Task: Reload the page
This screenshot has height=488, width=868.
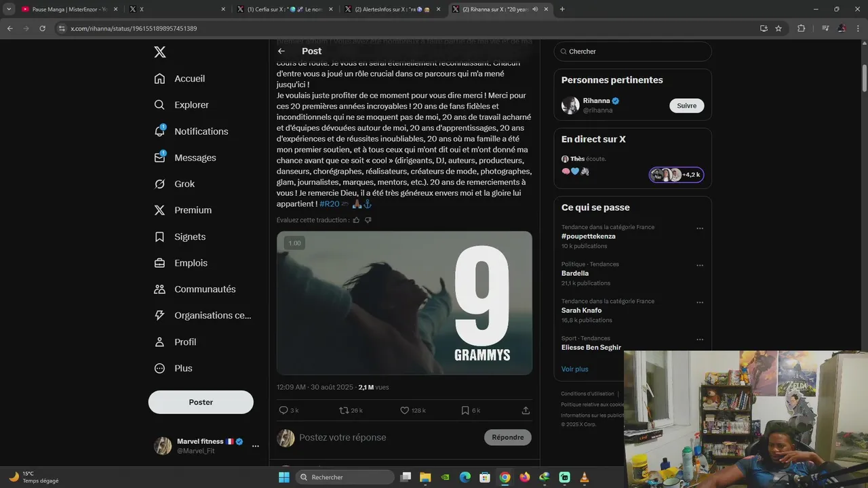Action: 42,28
